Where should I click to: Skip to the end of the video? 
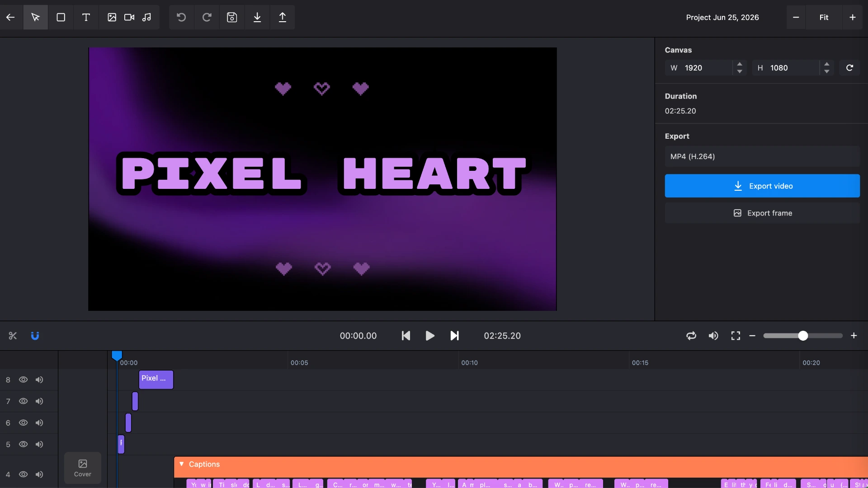[454, 336]
